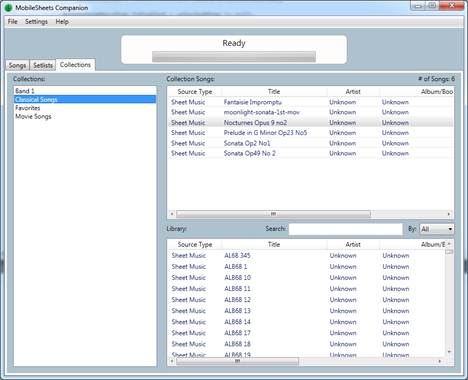468x380 pixels.
Task: Switch to the Setlists tab
Action: (43, 65)
